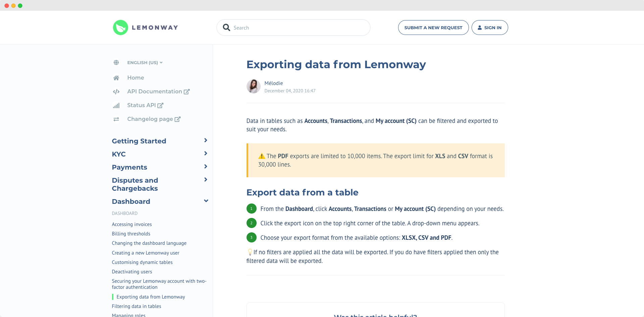The height and width of the screenshot is (317, 644).
Task: Click the API Documentation code brackets icon
Action: pyautogui.click(x=116, y=92)
